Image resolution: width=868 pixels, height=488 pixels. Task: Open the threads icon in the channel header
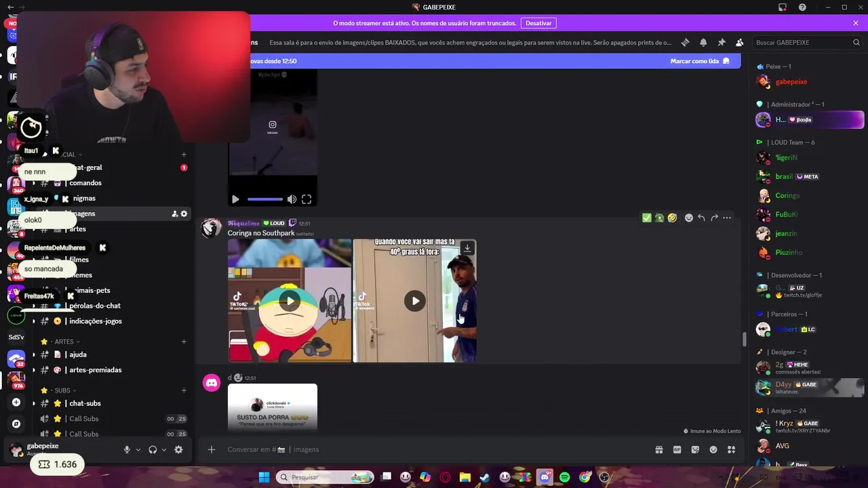pos(685,42)
